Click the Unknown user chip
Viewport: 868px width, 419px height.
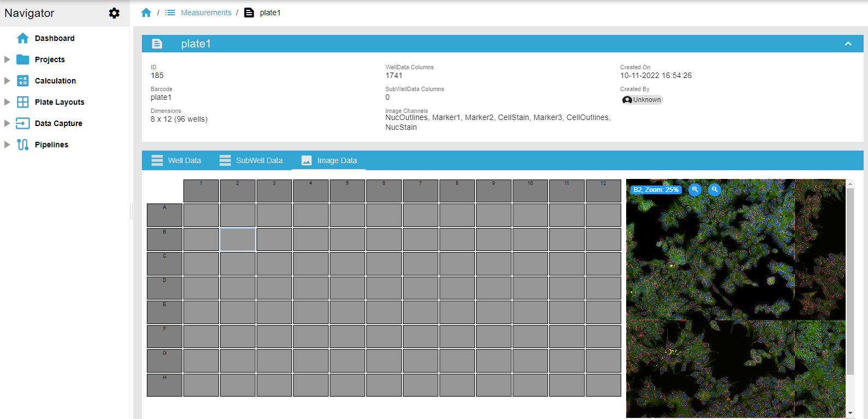click(642, 100)
